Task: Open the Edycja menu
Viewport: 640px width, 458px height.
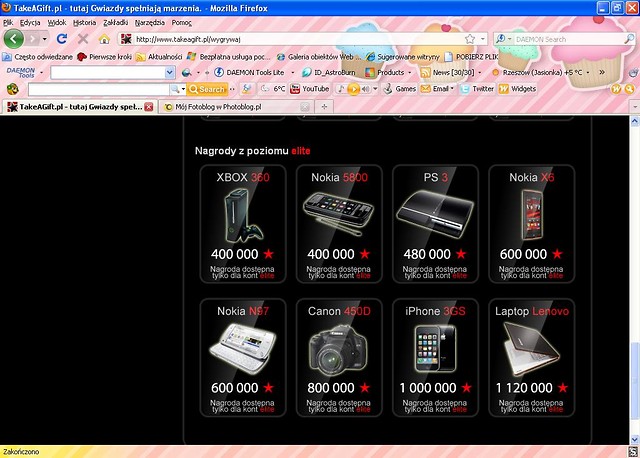Action: (x=30, y=23)
